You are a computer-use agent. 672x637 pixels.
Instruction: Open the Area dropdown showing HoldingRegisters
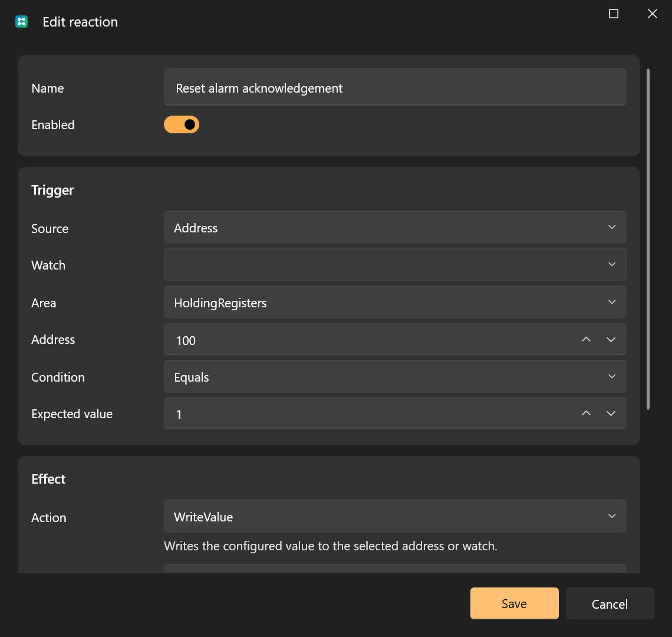395,303
